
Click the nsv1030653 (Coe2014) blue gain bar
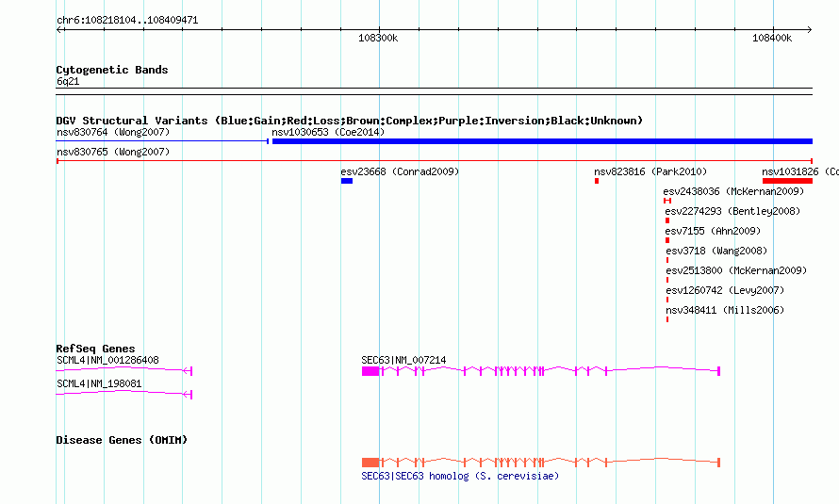[x=542, y=141]
